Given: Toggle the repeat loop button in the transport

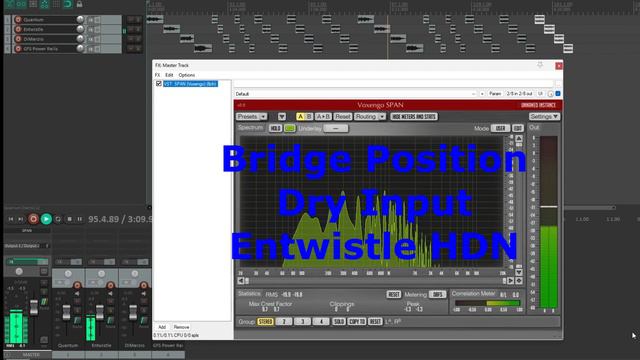Looking at the screenshot, I should coord(58,219).
